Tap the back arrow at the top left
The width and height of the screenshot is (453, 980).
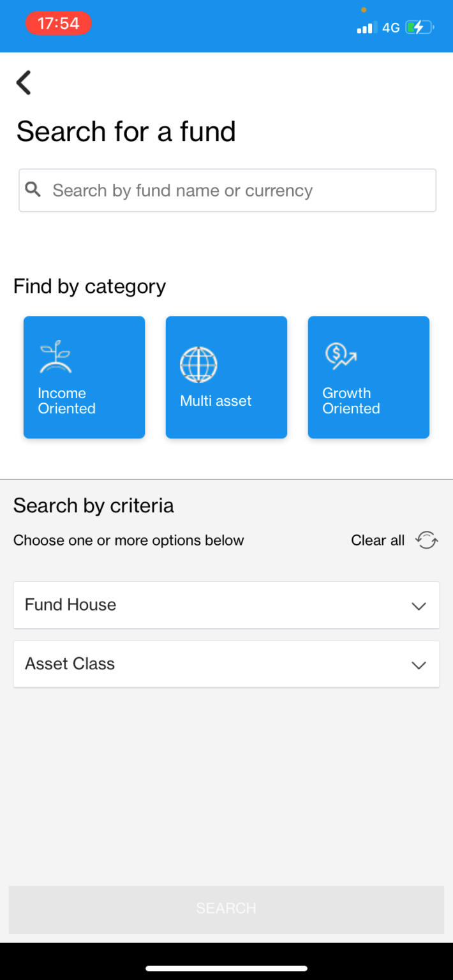point(24,82)
